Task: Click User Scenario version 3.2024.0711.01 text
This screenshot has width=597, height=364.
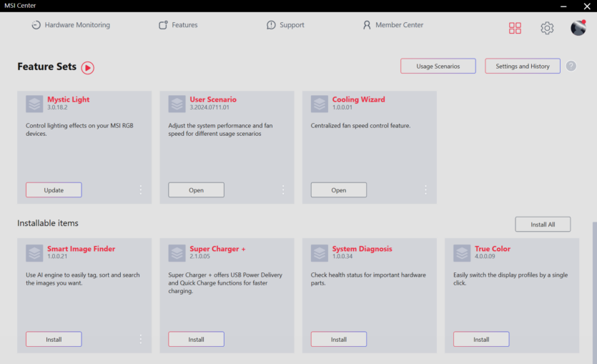Action: point(209,107)
